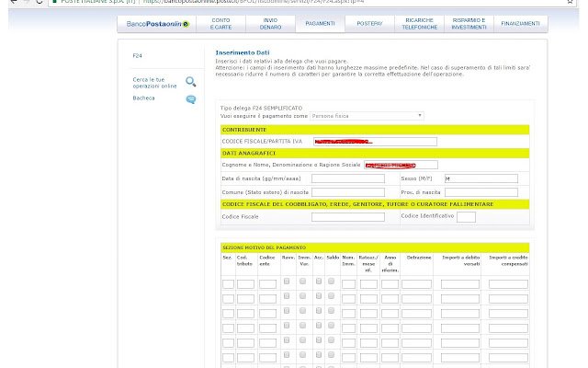Click the browser address bar URL
588x368 pixels.
pos(254,2)
